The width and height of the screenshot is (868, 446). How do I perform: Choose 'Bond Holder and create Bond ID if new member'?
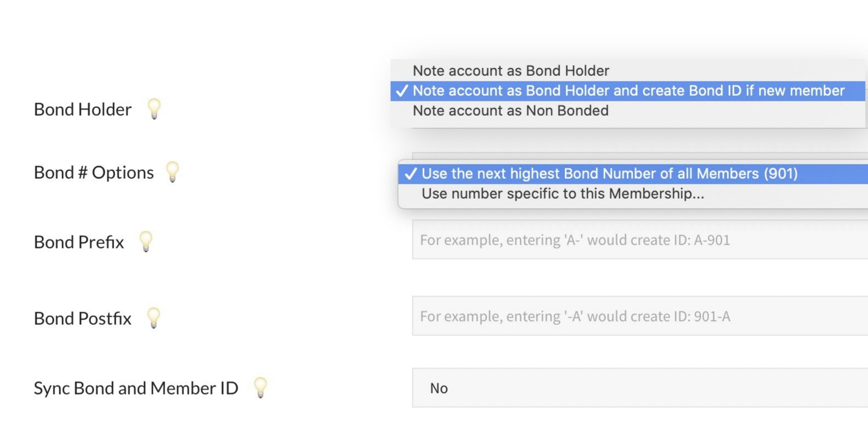(x=628, y=91)
